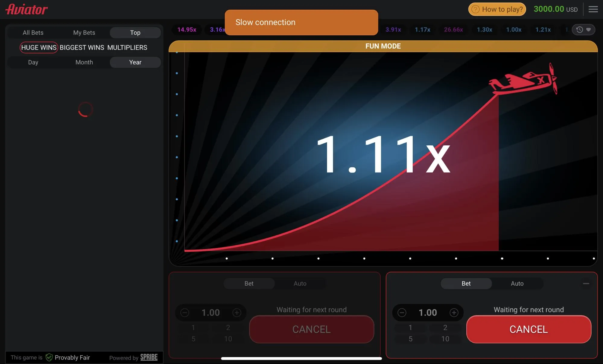
Task: Click the history clock icon
Action: (579, 29)
